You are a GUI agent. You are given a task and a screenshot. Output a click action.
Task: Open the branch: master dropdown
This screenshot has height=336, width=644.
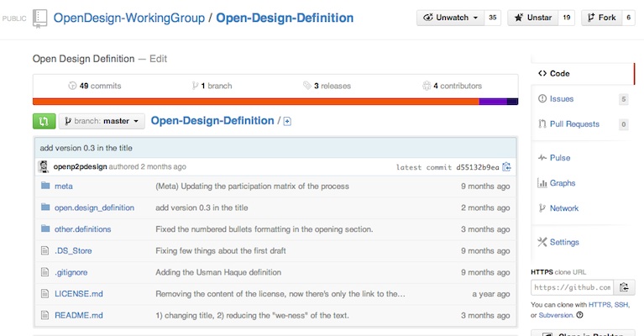pyautogui.click(x=102, y=121)
